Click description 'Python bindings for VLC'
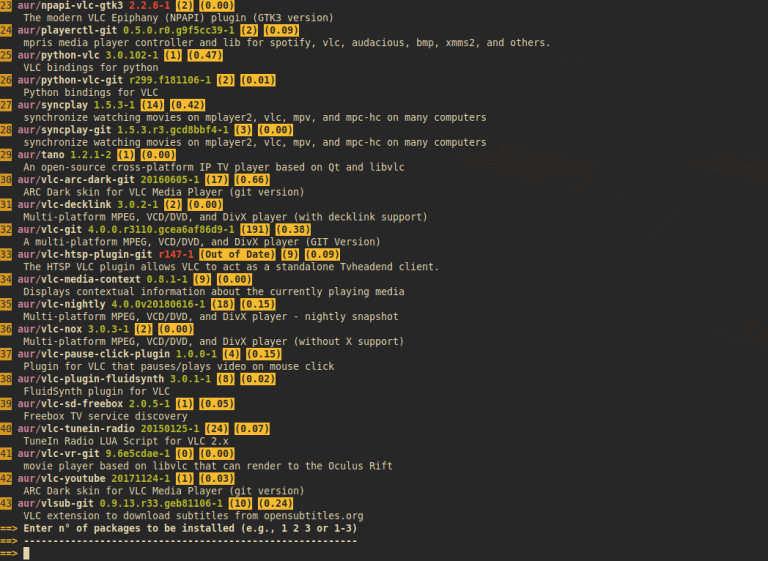Screen dimensions: 768x561 pos(91,93)
